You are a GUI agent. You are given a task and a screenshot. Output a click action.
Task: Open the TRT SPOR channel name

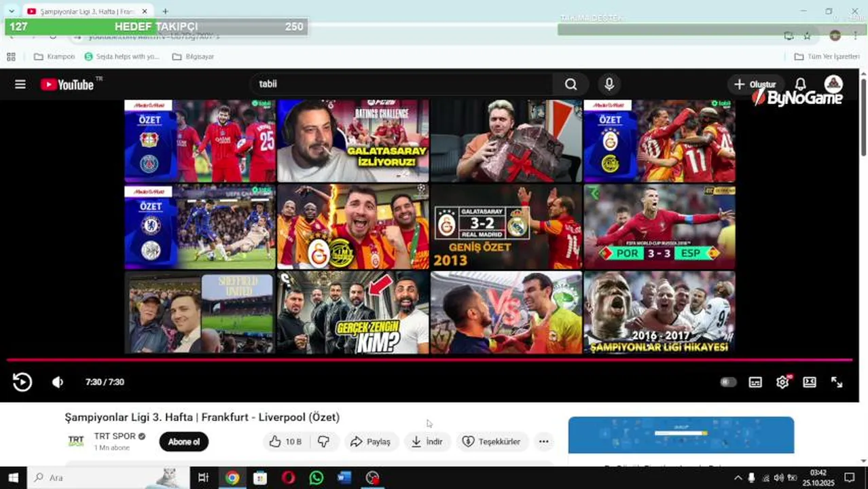[x=115, y=436]
